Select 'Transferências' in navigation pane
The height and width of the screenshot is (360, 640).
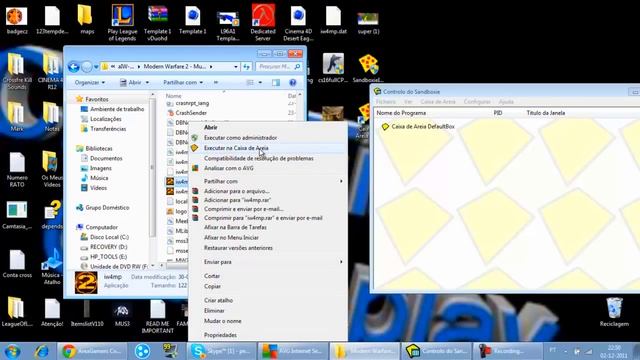pos(108,129)
